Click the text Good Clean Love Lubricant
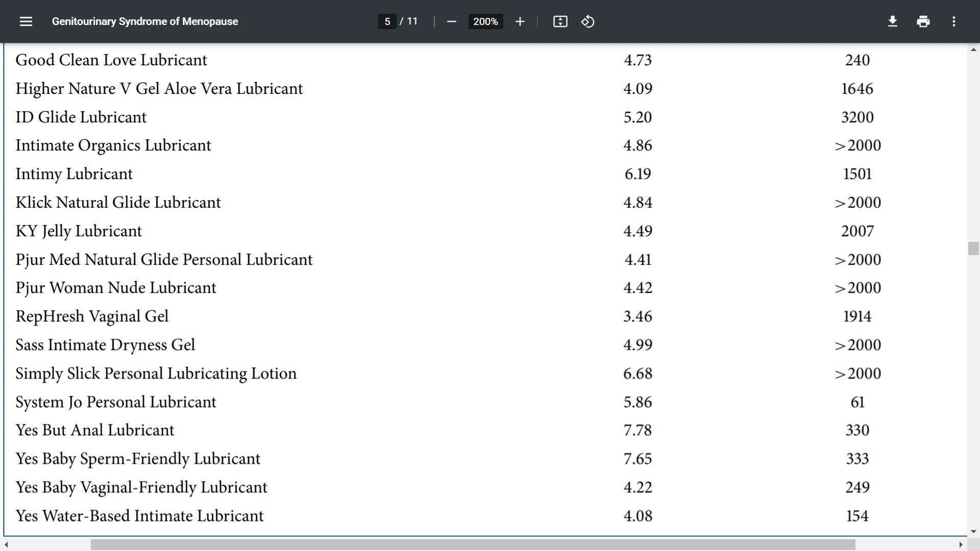 coord(111,60)
